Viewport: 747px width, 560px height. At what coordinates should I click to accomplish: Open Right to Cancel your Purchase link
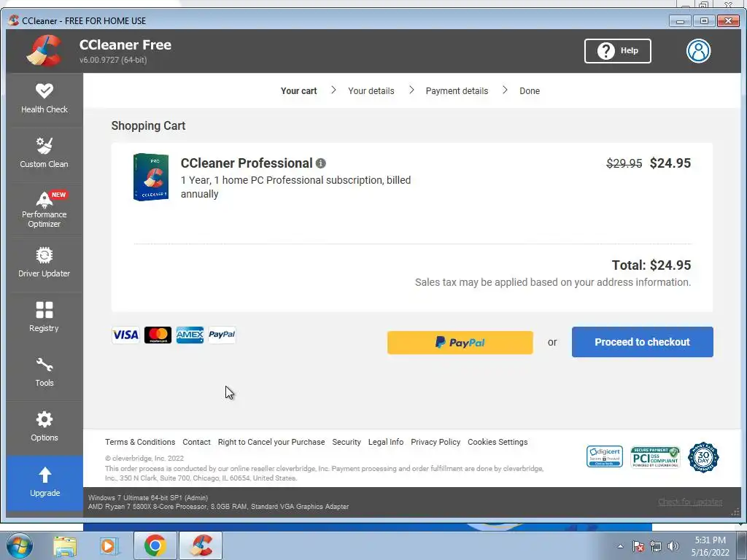tap(271, 442)
